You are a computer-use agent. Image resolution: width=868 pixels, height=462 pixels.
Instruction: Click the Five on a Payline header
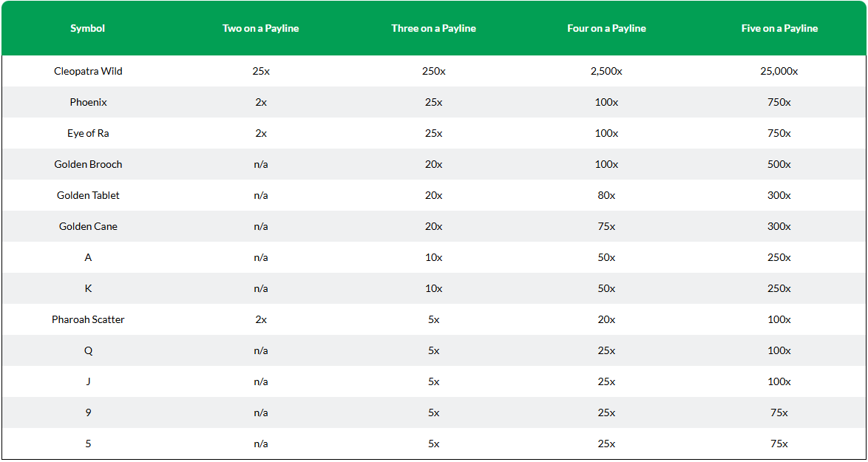pyautogui.click(x=779, y=29)
